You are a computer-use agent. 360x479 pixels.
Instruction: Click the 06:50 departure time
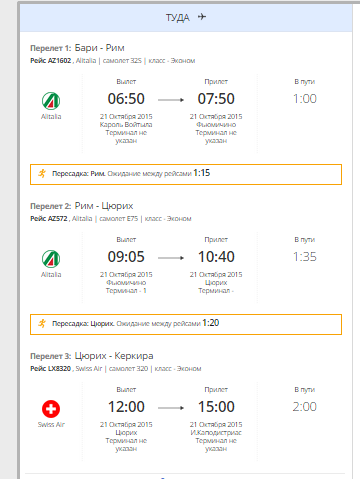click(x=126, y=99)
